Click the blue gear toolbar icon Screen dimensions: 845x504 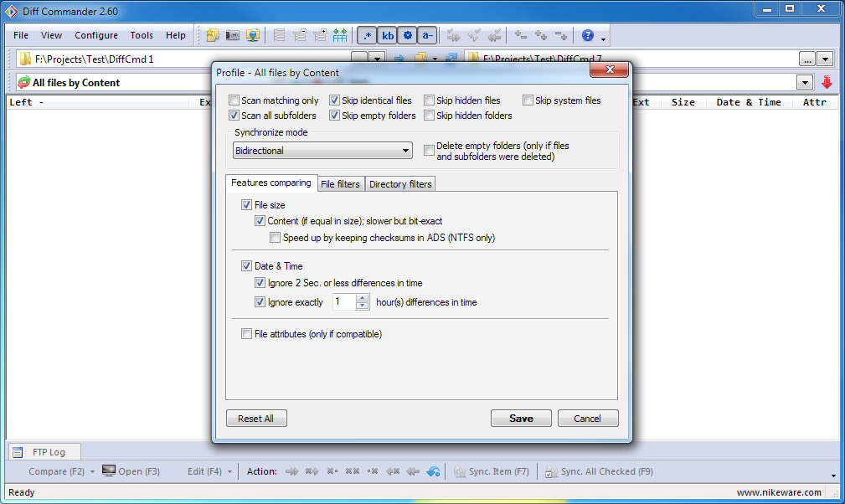coord(408,35)
